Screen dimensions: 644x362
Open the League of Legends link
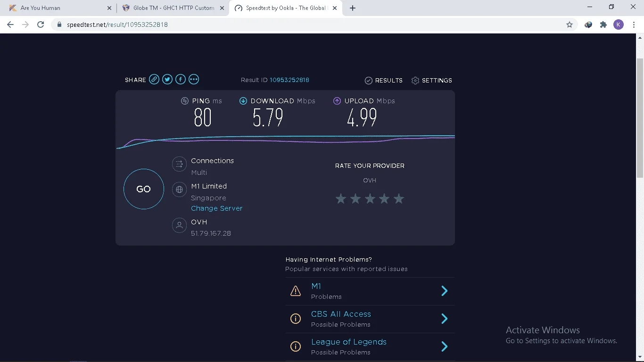[x=349, y=342]
